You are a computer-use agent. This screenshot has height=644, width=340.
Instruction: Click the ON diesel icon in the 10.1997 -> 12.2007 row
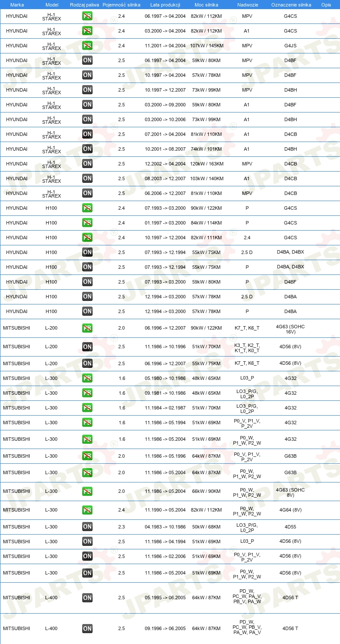[x=87, y=90]
